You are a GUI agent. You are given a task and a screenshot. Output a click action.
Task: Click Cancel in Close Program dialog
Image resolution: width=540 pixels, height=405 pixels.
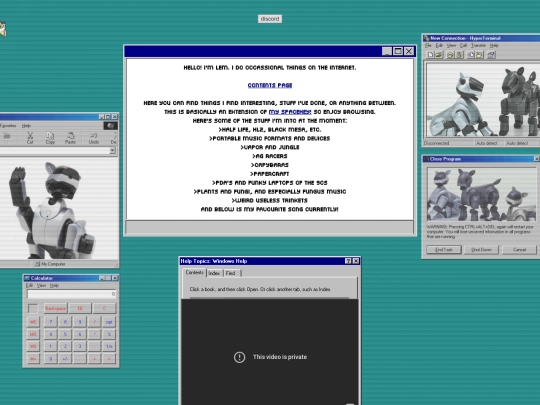[x=519, y=250]
